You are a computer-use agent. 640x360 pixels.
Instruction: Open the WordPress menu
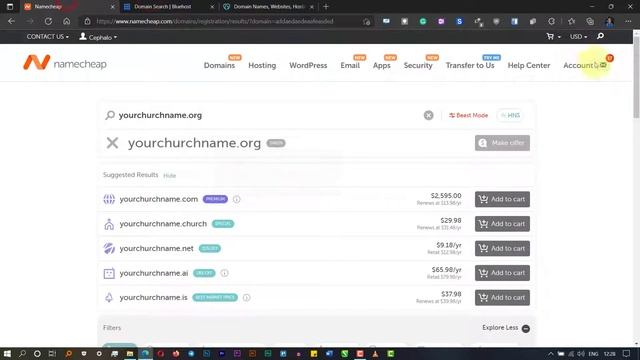click(x=308, y=65)
